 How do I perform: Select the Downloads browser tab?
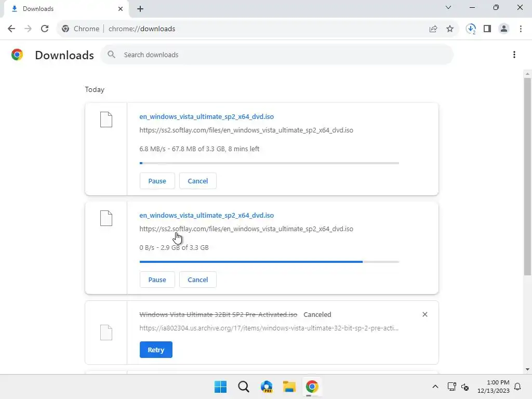(x=66, y=9)
